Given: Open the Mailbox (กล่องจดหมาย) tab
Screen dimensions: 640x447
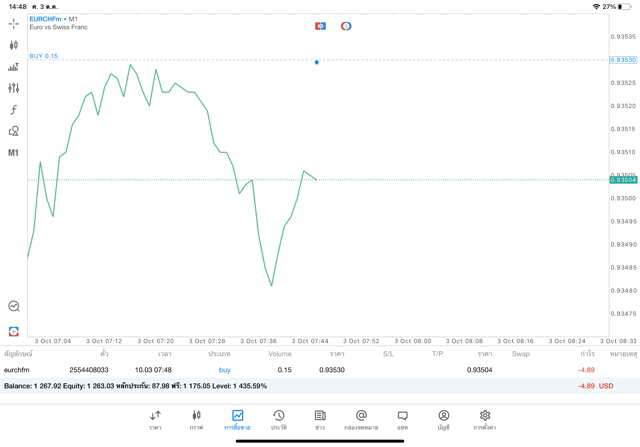Looking at the screenshot, I should [361, 420].
